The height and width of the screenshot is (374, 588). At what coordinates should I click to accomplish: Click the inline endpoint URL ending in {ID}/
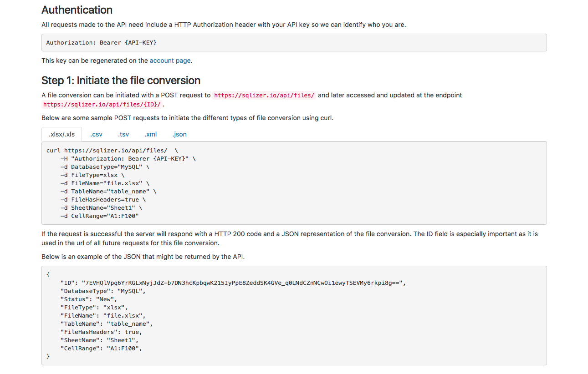102,105
